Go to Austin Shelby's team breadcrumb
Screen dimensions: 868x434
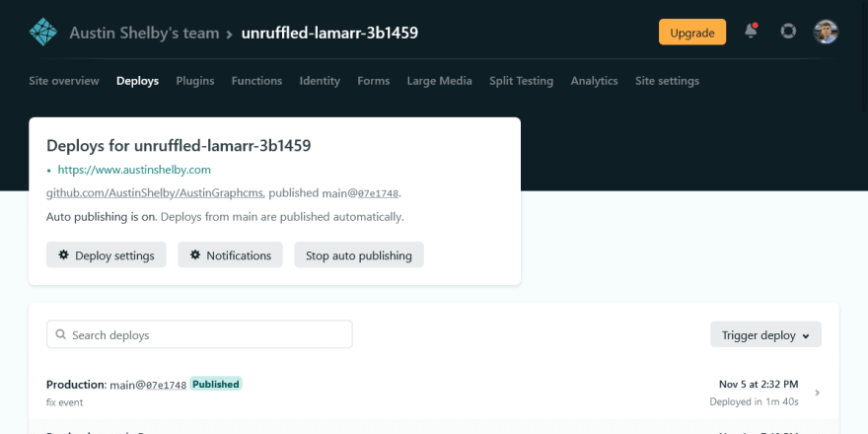pyautogui.click(x=144, y=34)
